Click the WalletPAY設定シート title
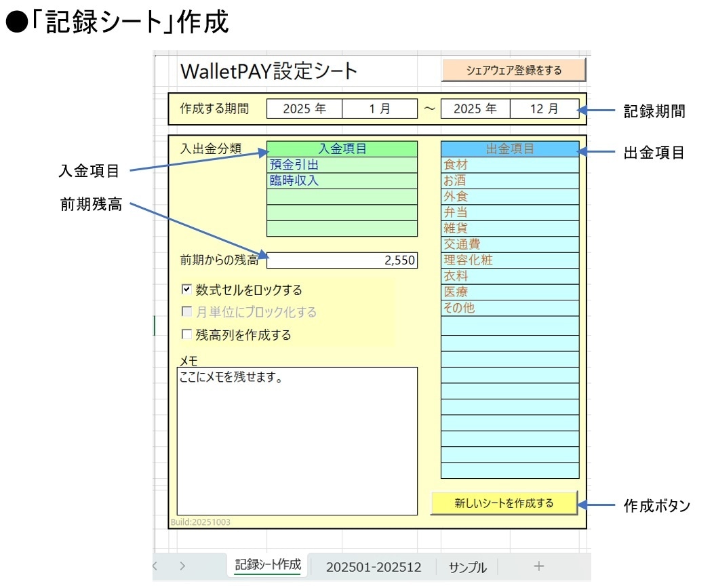 269,71
